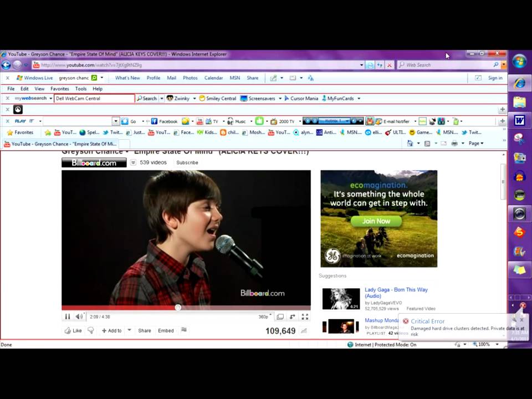Image resolution: width=532 pixels, height=399 pixels.
Task: Click the Facebook toolbar button
Action: click(164, 121)
